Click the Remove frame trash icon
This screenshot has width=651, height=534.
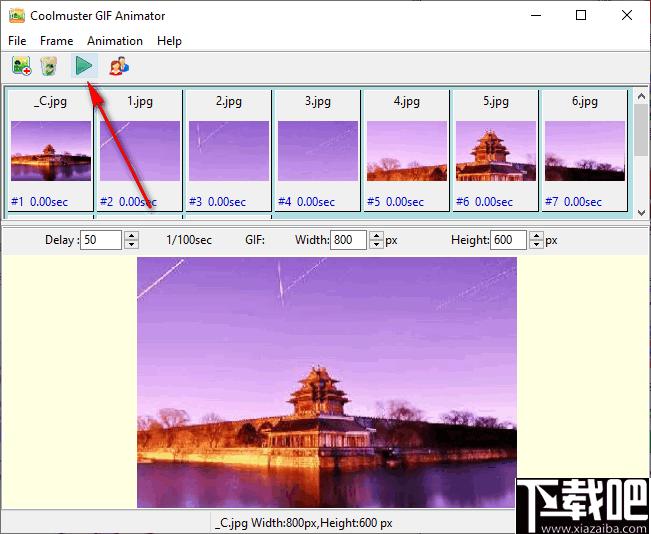pos(49,66)
